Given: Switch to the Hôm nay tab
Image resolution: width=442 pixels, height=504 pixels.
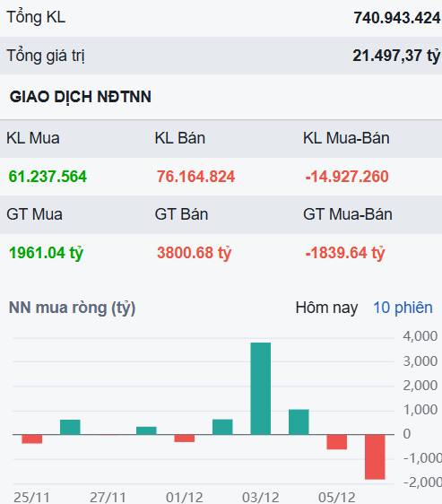Looking at the screenshot, I should pos(326,308).
